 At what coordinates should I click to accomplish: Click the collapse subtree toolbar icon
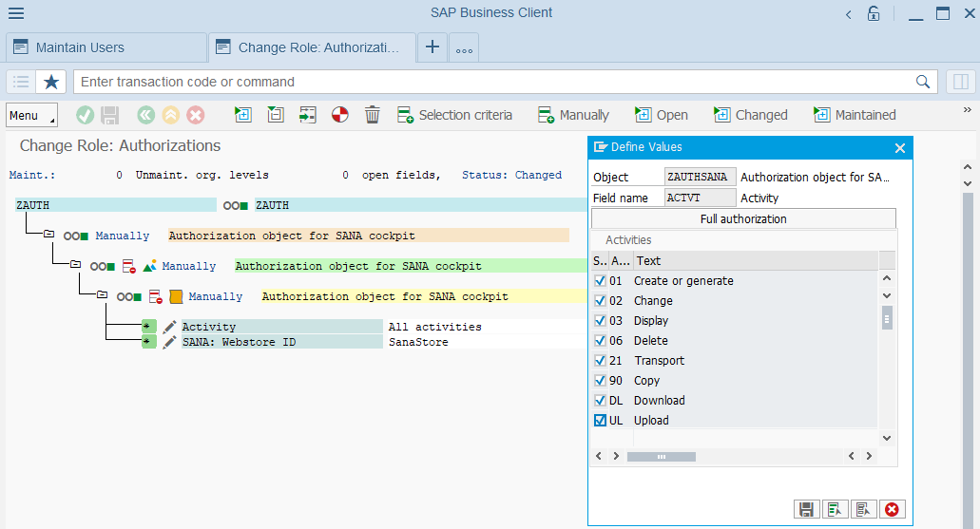(x=276, y=115)
